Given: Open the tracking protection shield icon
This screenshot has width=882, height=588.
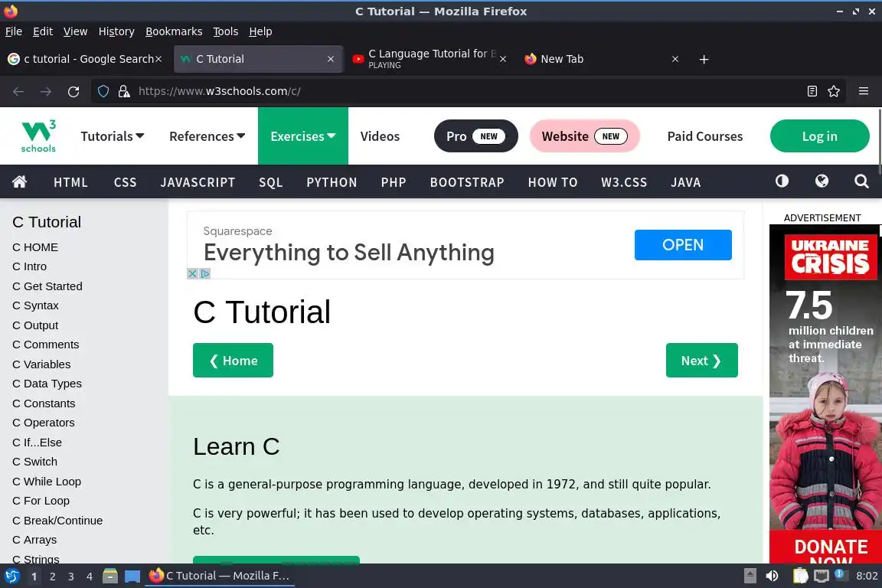Looking at the screenshot, I should pos(103,91).
